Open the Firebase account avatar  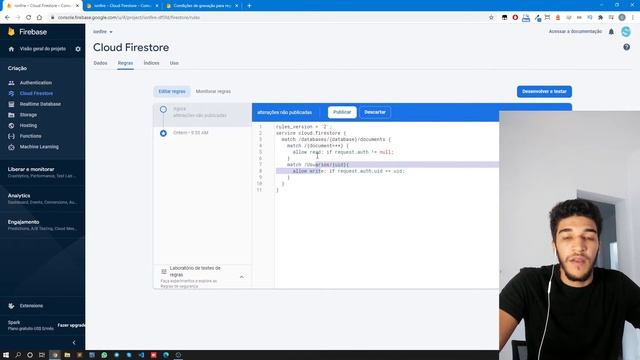[x=626, y=32]
